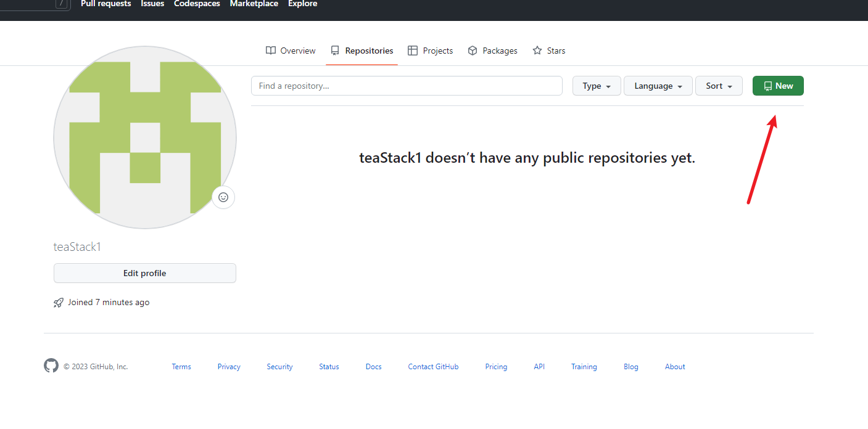Click the GitHub logo in the footer
This screenshot has width=868, height=429.
tap(51, 366)
